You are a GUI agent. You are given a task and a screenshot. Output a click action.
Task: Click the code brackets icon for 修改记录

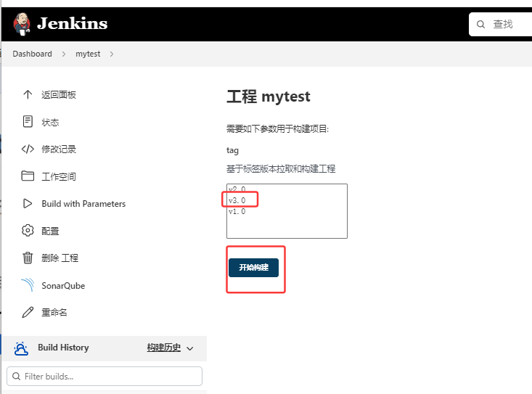point(28,149)
